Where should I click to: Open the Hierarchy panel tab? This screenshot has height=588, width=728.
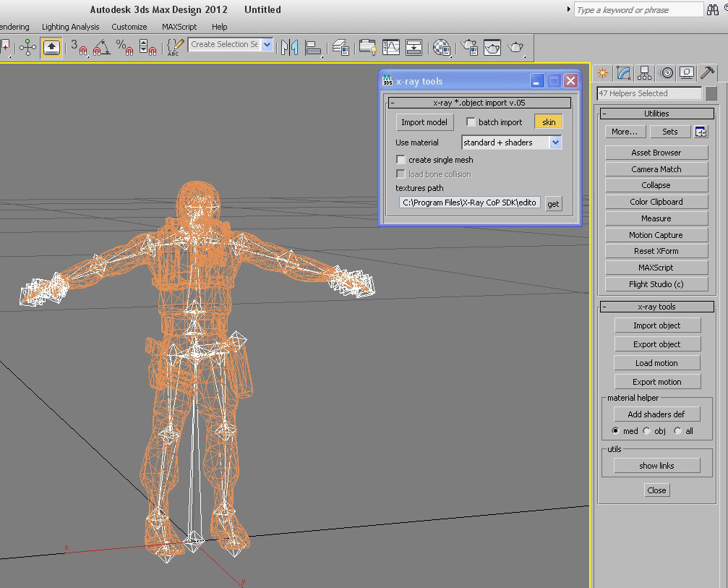click(645, 73)
